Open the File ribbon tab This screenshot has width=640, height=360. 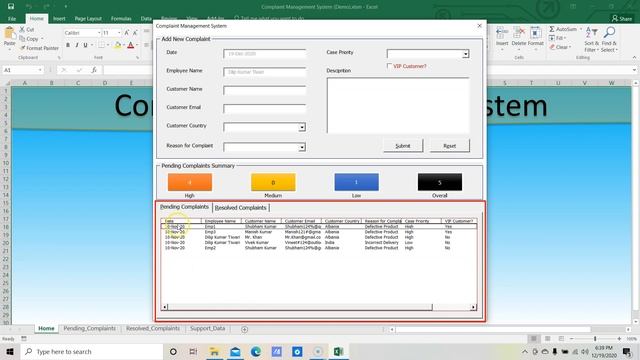pyautogui.click(x=12, y=19)
